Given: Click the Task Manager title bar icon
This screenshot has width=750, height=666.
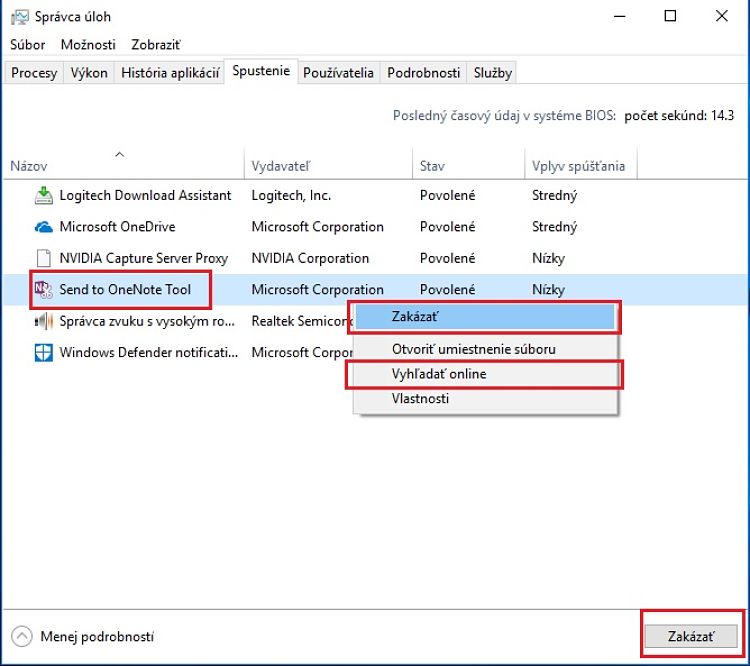Looking at the screenshot, I should [20, 17].
